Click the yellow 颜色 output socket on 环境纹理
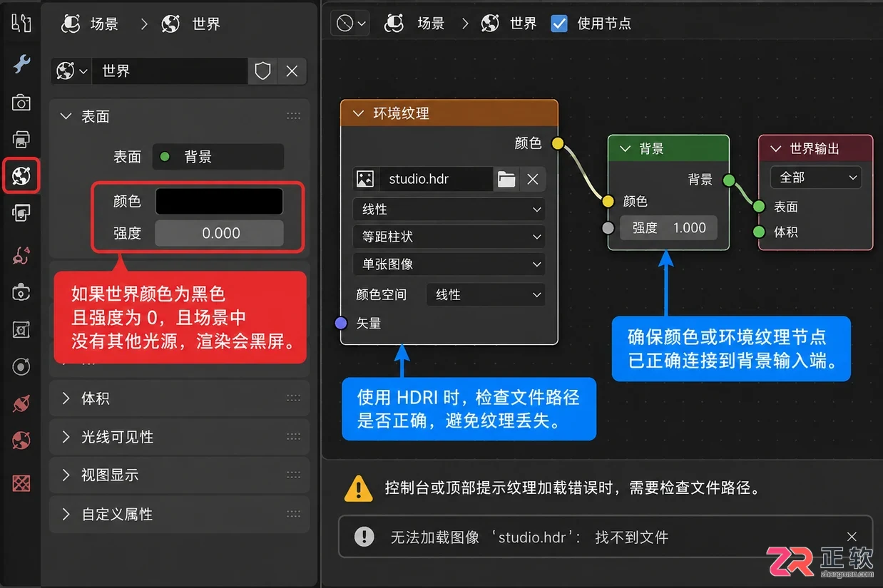The width and height of the screenshot is (883, 588). tap(558, 143)
